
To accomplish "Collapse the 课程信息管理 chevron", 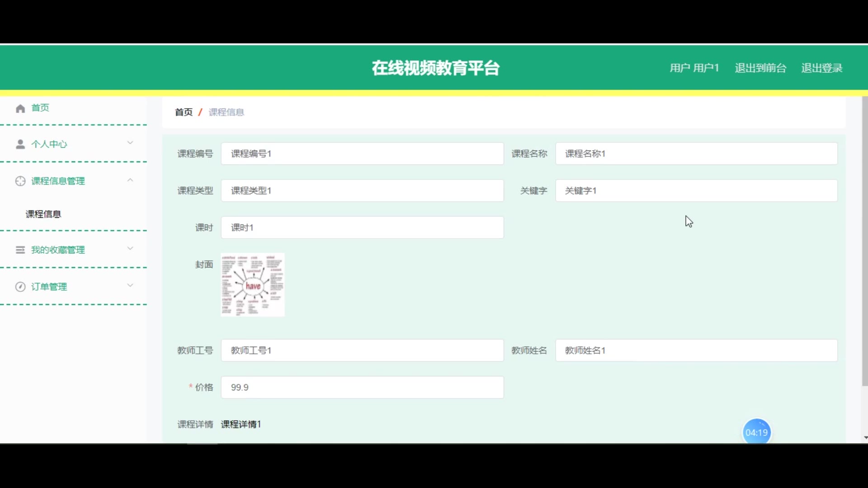I will [130, 180].
